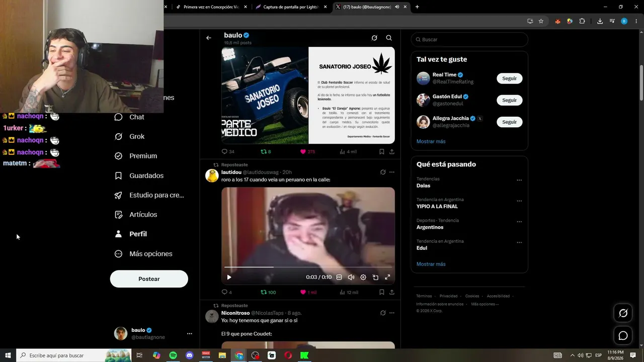
Task: Open the floating chat messages button
Action: pos(623,335)
